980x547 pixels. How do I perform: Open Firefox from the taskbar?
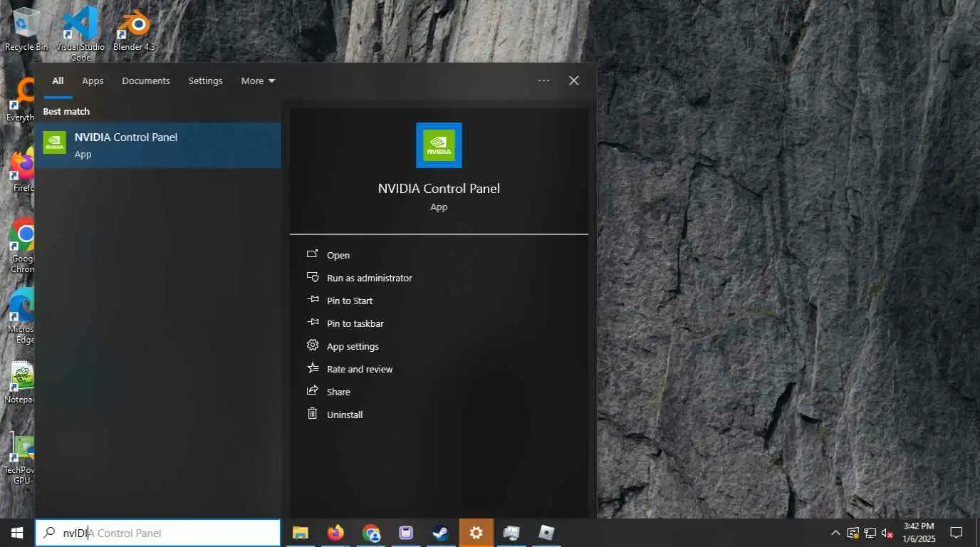335,533
